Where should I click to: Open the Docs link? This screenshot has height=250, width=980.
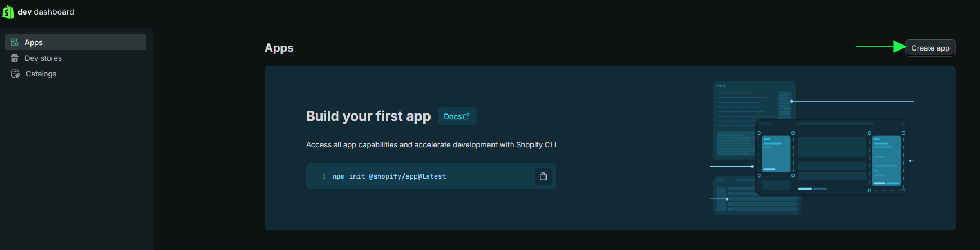[x=457, y=116]
